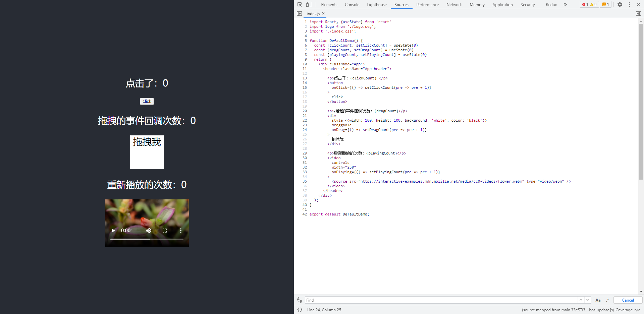The image size is (644, 314).
Task: Toggle the find and replace mode icon
Action: (x=300, y=300)
